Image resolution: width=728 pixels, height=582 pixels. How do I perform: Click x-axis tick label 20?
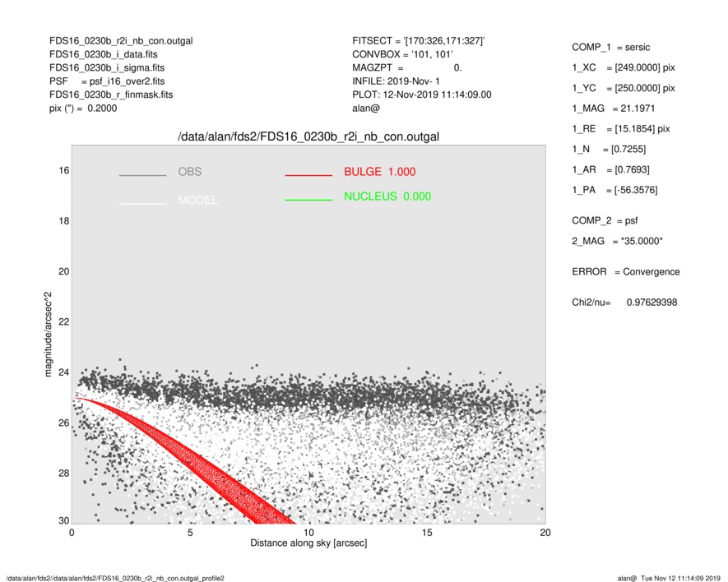coord(545,533)
